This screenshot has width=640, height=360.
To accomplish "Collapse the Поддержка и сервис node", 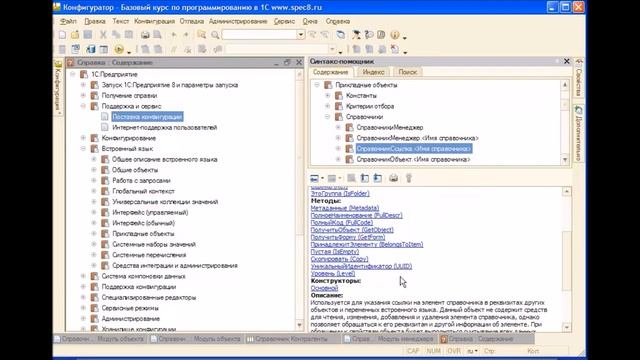I will 83,106.
